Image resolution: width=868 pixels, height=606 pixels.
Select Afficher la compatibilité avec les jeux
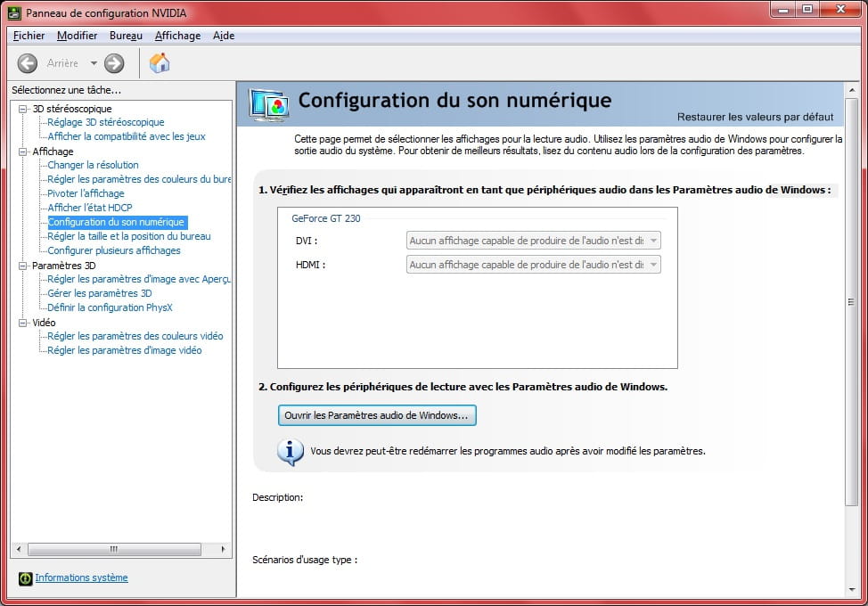pos(127,136)
